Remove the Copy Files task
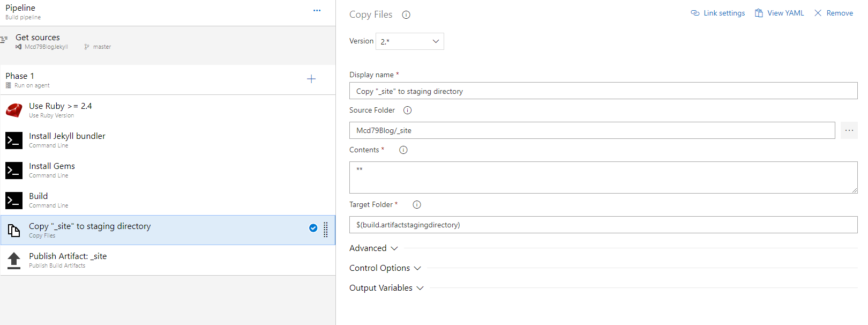This screenshot has height=325, width=868. [x=834, y=13]
